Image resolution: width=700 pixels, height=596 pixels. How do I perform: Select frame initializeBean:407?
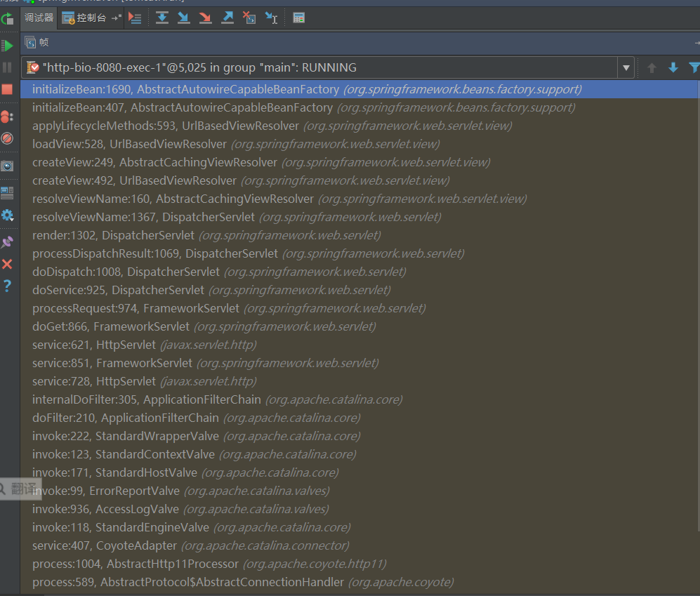click(x=359, y=107)
